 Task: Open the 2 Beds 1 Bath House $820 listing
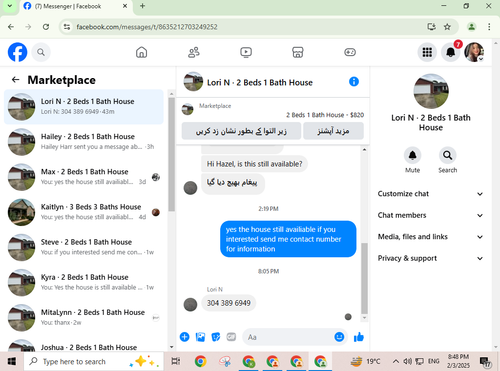[325, 115]
